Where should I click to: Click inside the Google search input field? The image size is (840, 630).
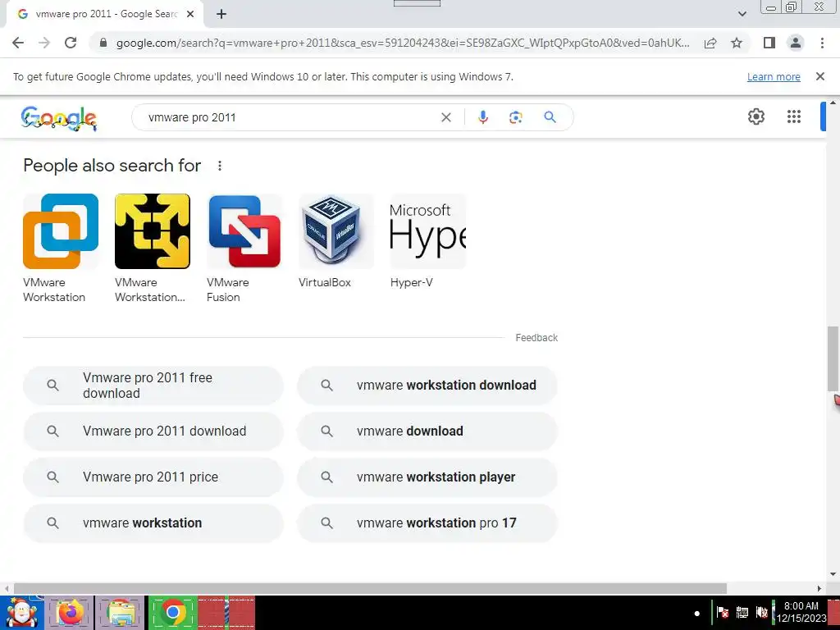[x=290, y=117]
